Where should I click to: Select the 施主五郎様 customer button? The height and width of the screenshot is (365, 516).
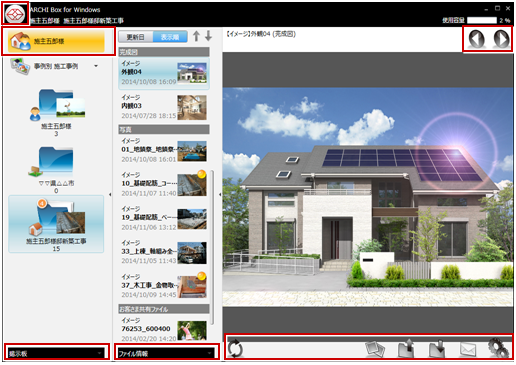(x=56, y=41)
